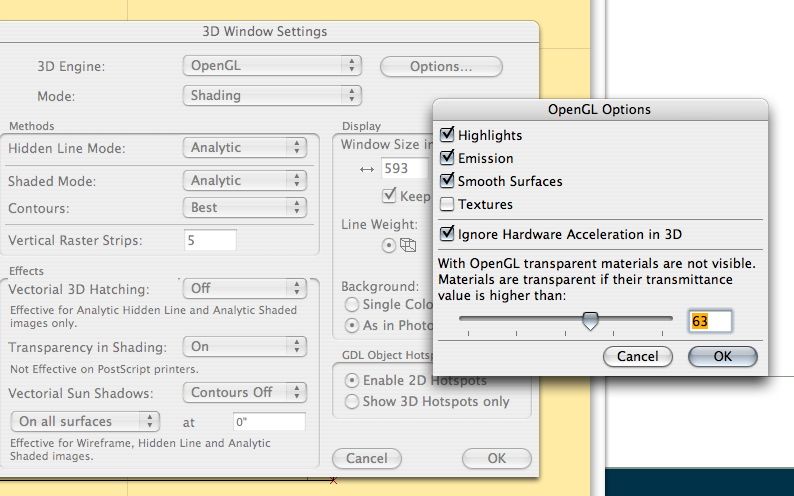This screenshot has width=794, height=496.
Task: Click the sun shadows at 0" field
Action: [269, 422]
